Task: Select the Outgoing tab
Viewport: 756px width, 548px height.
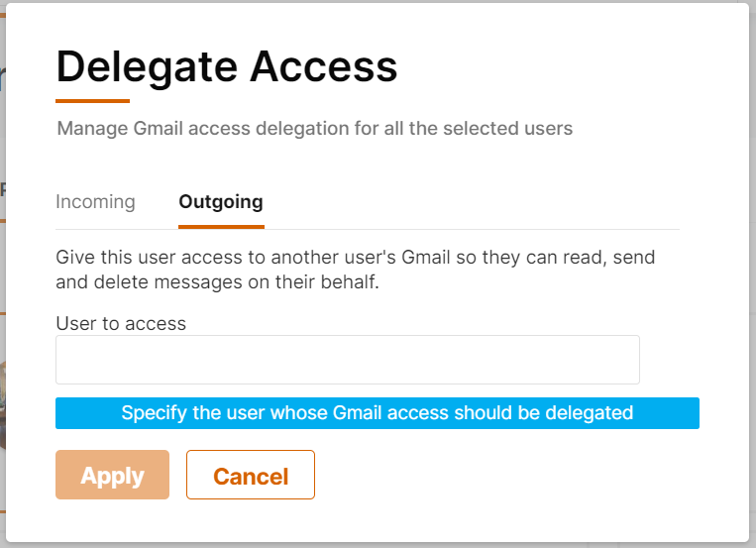Action: (x=221, y=202)
